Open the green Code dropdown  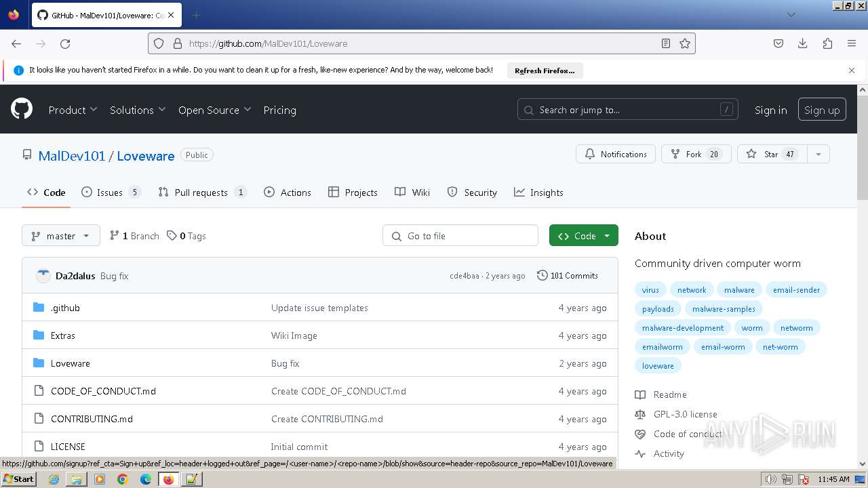(x=584, y=236)
